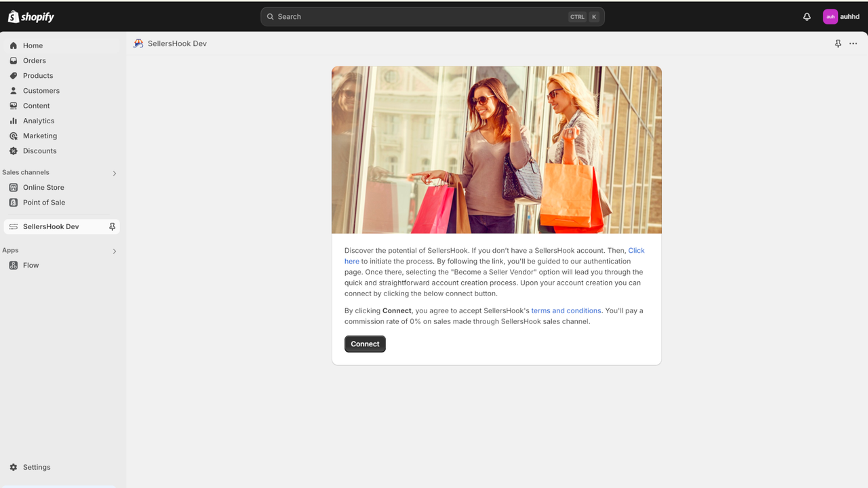868x488 pixels.
Task: Click the SellersHook logo in page header
Action: pyautogui.click(x=138, y=43)
